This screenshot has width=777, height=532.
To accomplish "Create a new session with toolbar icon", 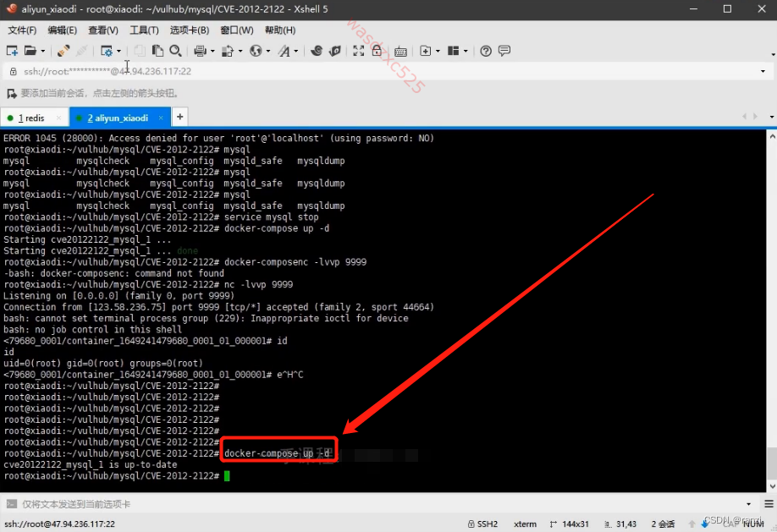I will coord(12,51).
